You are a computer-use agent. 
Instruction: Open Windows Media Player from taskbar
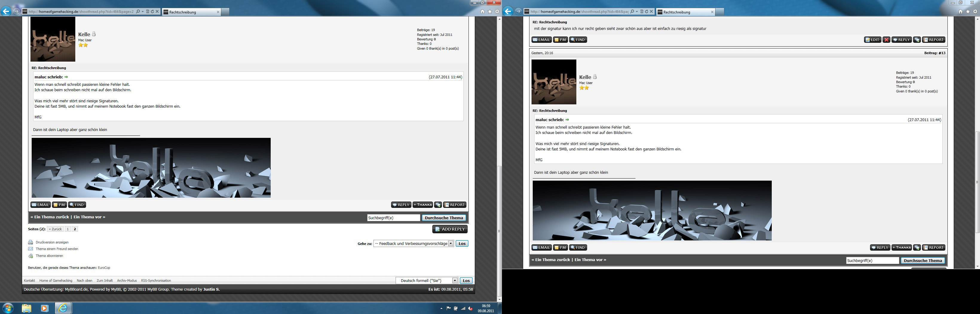click(x=45, y=308)
